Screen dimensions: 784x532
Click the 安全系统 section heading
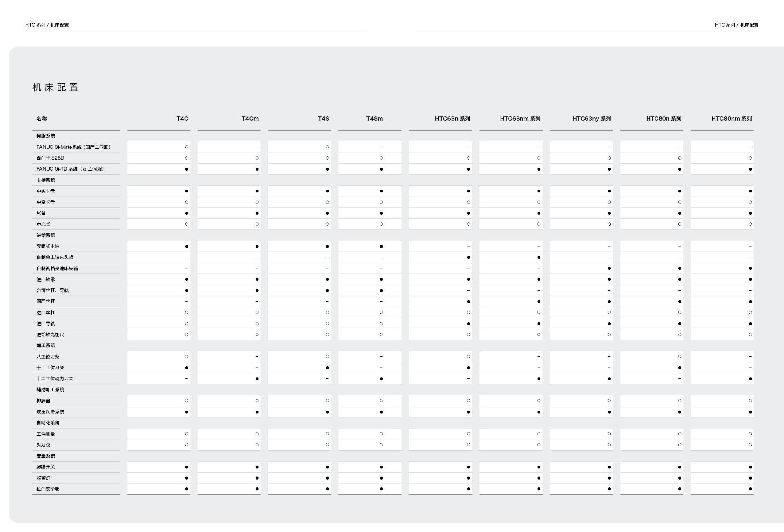tap(46, 456)
